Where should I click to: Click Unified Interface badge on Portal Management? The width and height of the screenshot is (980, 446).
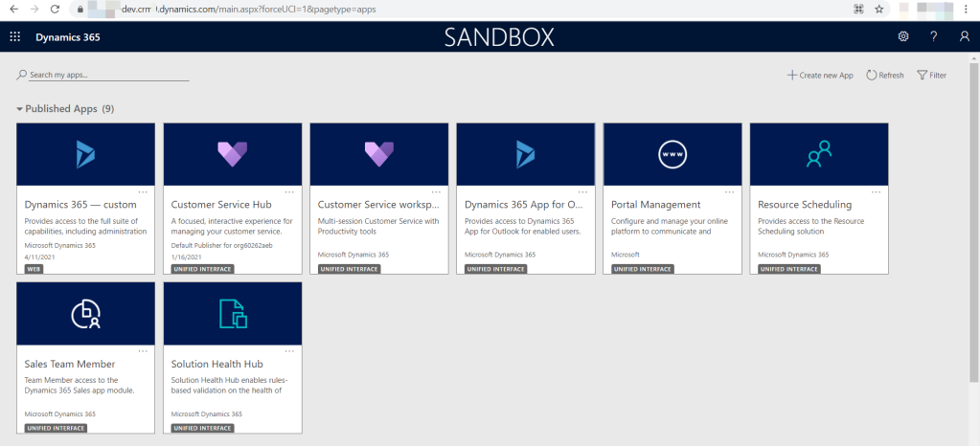tap(643, 269)
